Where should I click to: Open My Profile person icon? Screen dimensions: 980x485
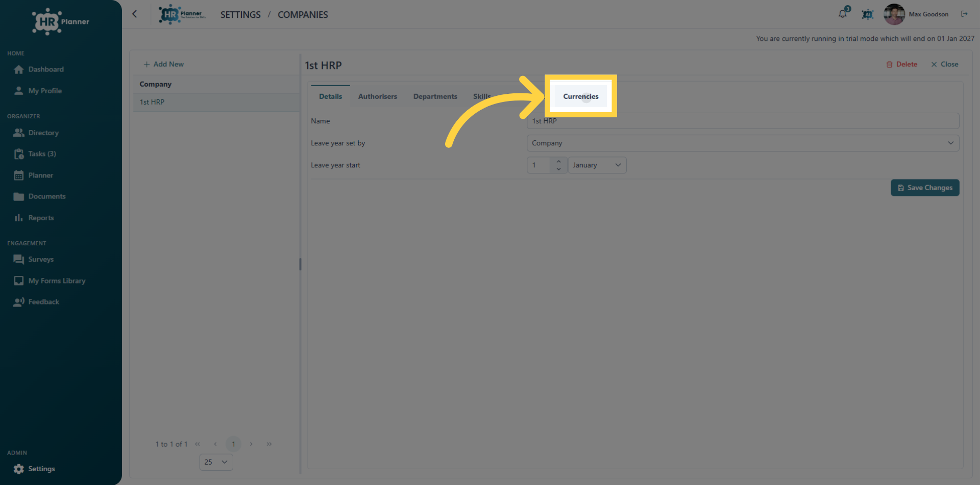tap(19, 91)
